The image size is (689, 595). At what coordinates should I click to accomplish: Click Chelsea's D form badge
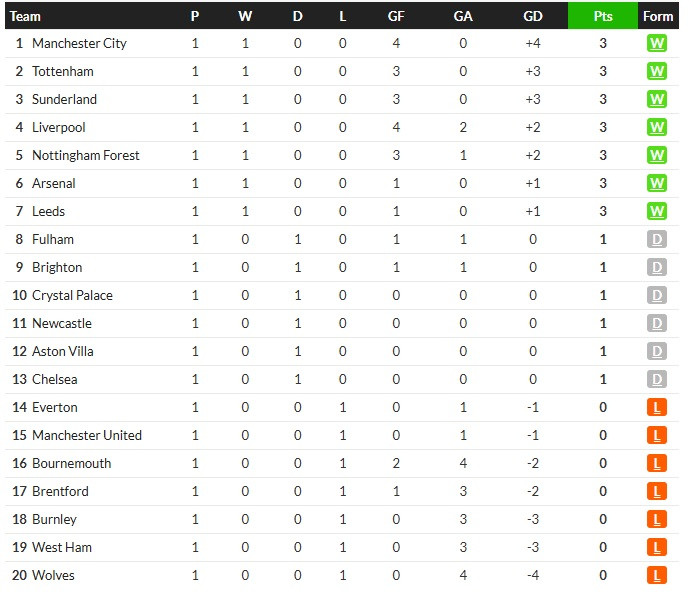(656, 379)
